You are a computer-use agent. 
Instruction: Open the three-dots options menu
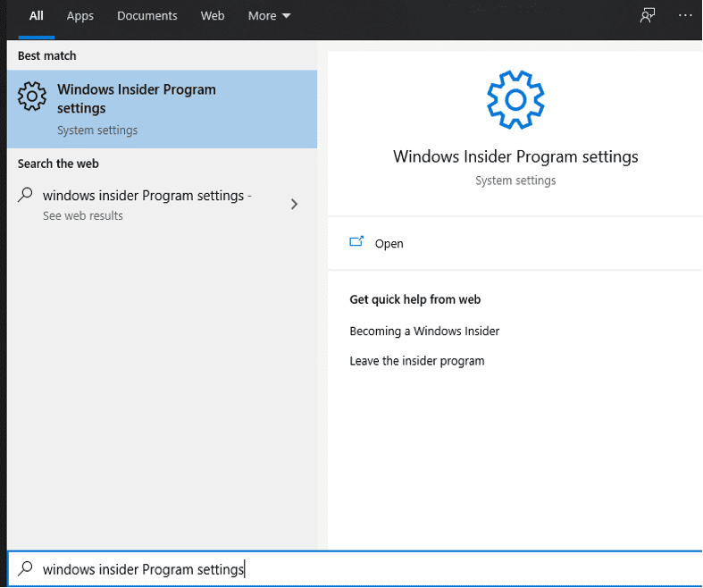[x=684, y=16]
